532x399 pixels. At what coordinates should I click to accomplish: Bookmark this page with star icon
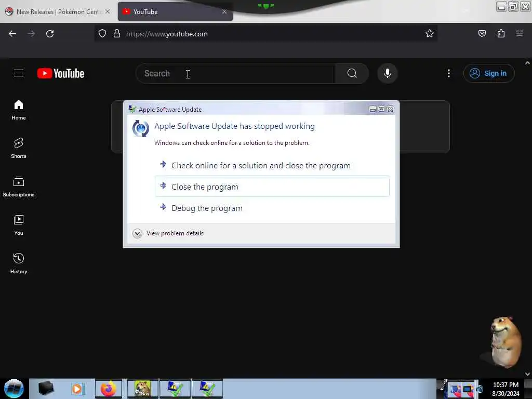430,34
